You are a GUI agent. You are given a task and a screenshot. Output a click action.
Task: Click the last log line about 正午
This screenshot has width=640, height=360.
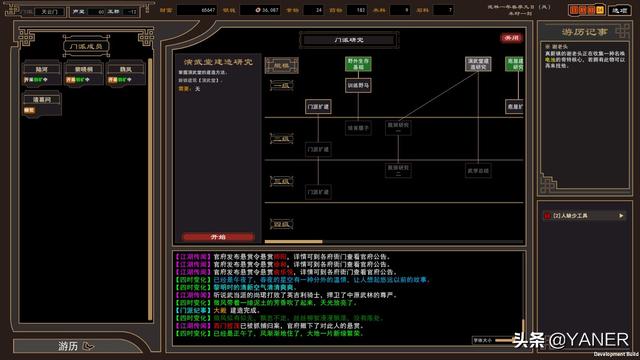(269, 333)
